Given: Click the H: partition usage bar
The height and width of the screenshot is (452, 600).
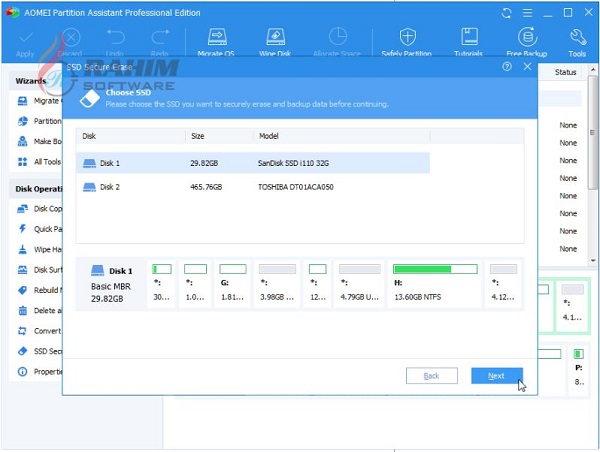Looking at the screenshot, I should tap(435, 269).
